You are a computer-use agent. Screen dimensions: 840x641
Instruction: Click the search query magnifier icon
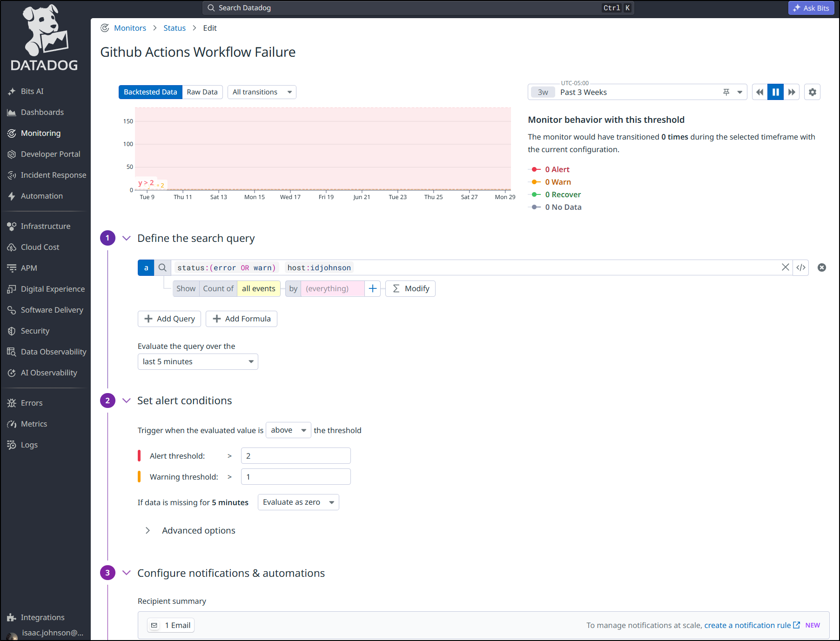[x=162, y=267]
